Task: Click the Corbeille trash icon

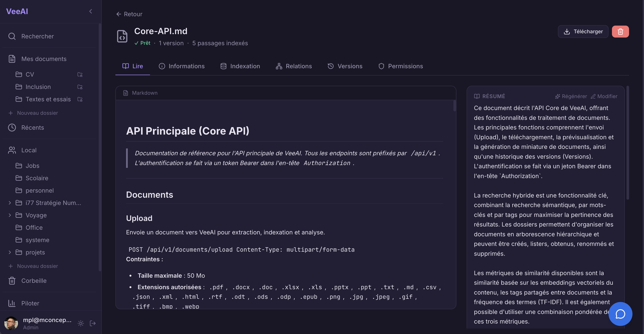Action: pyautogui.click(x=12, y=281)
